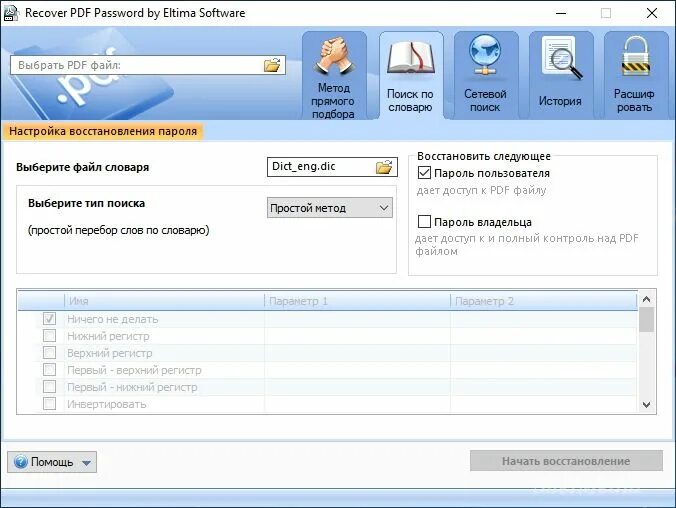
Task: Click the 'Настройка восстановления пароля' label
Action: pyautogui.click(x=103, y=131)
